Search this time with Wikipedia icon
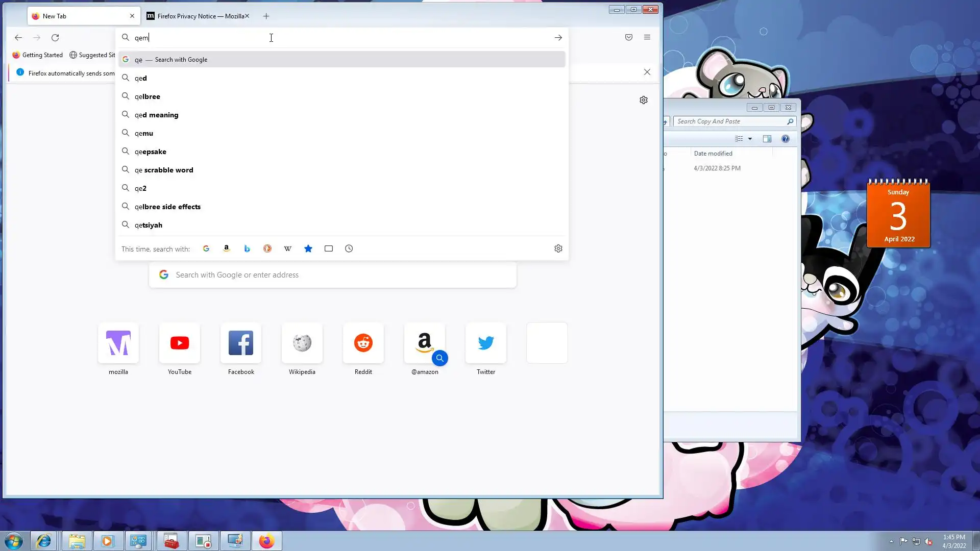 pos(288,248)
